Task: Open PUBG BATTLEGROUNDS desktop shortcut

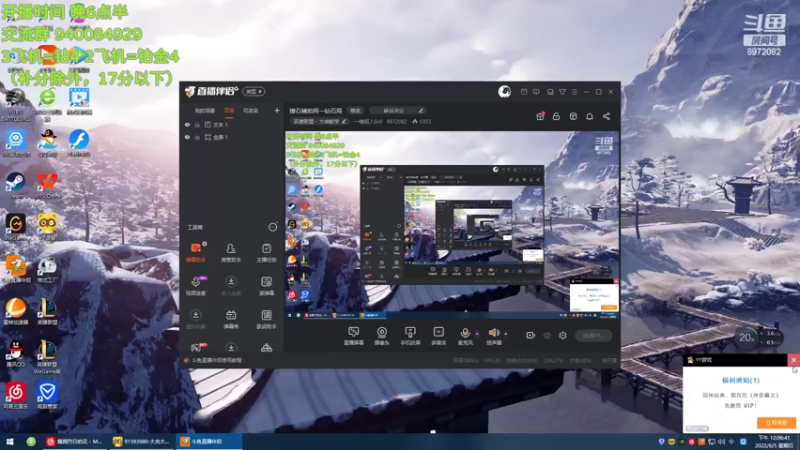Action: pos(15,105)
